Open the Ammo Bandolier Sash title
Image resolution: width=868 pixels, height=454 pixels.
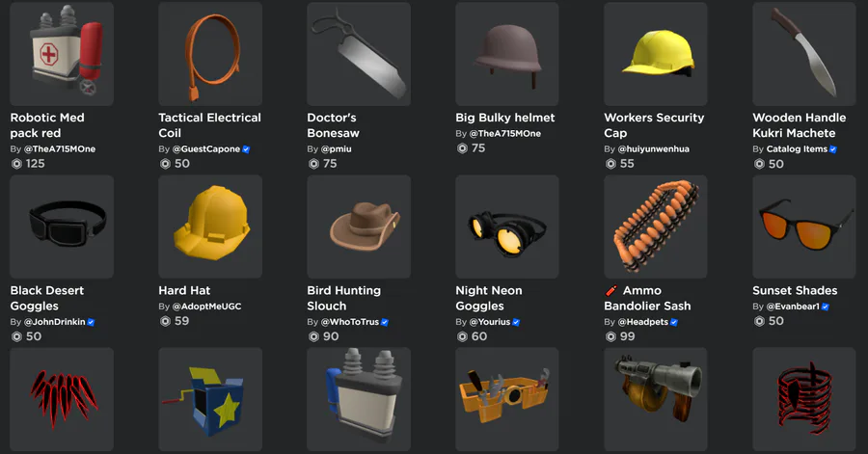pyautogui.click(x=647, y=298)
